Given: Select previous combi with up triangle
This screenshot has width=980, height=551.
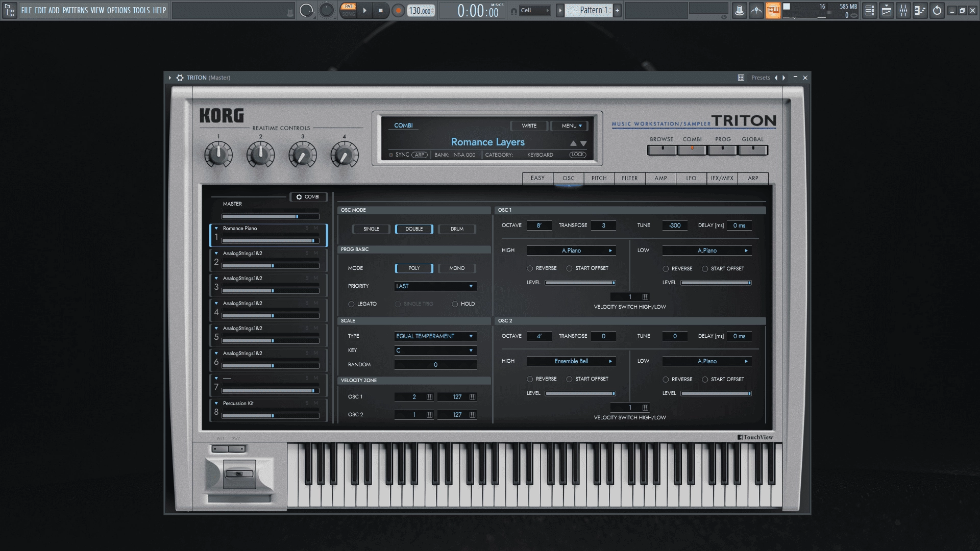Looking at the screenshot, I should (573, 143).
